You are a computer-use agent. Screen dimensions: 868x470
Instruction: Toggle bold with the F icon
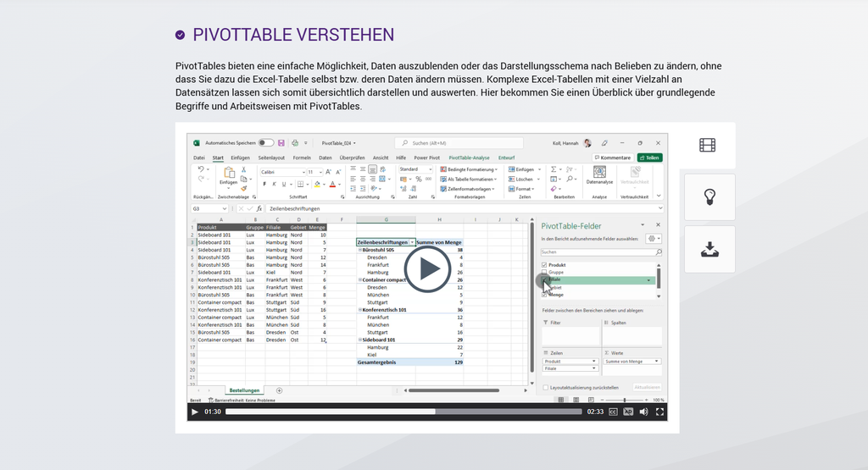tap(264, 184)
